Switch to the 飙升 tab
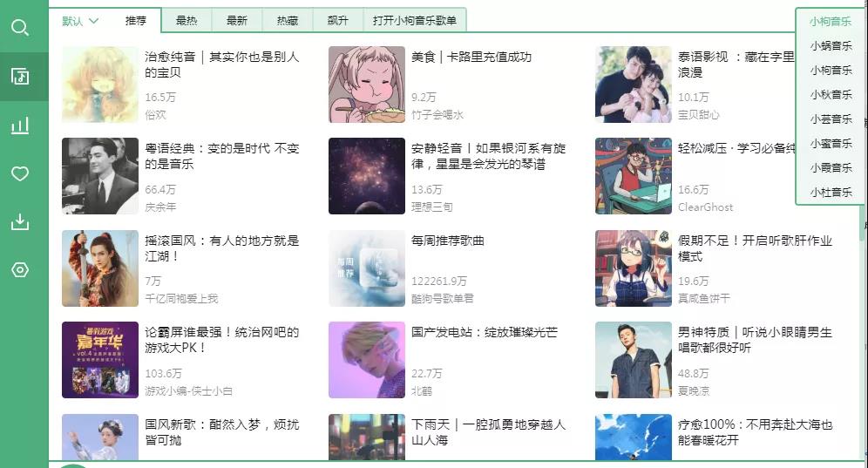 coord(337,21)
